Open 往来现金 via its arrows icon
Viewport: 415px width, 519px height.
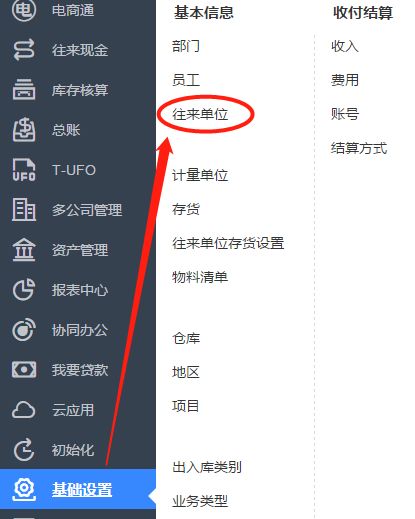click(x=24, y=50)
